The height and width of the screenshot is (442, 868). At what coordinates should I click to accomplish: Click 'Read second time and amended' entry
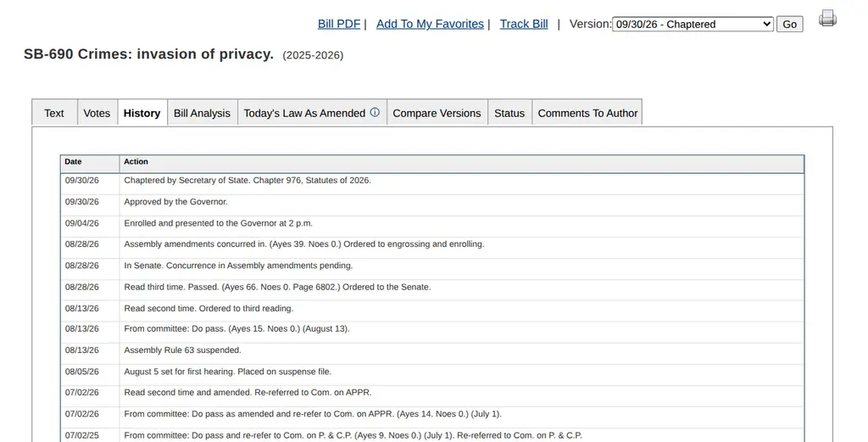pos(248,393)
